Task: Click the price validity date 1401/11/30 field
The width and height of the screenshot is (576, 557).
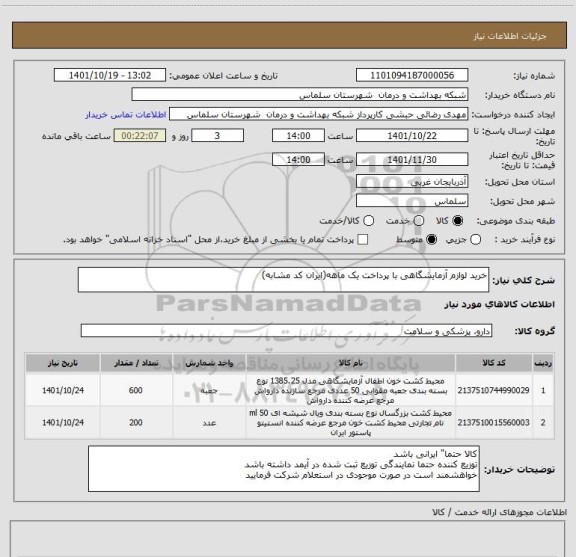Action: (412, 159)
